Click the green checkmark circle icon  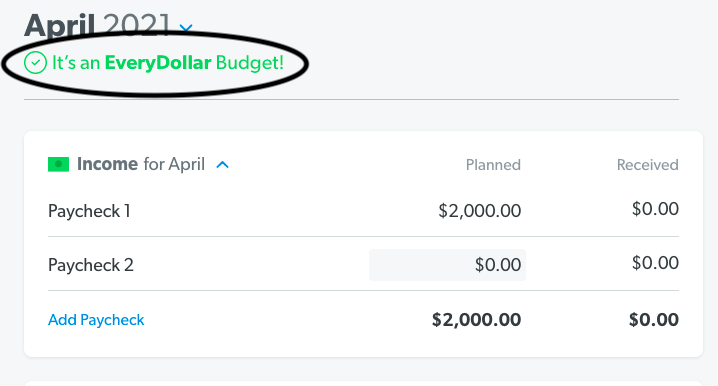tap(35, 63)
